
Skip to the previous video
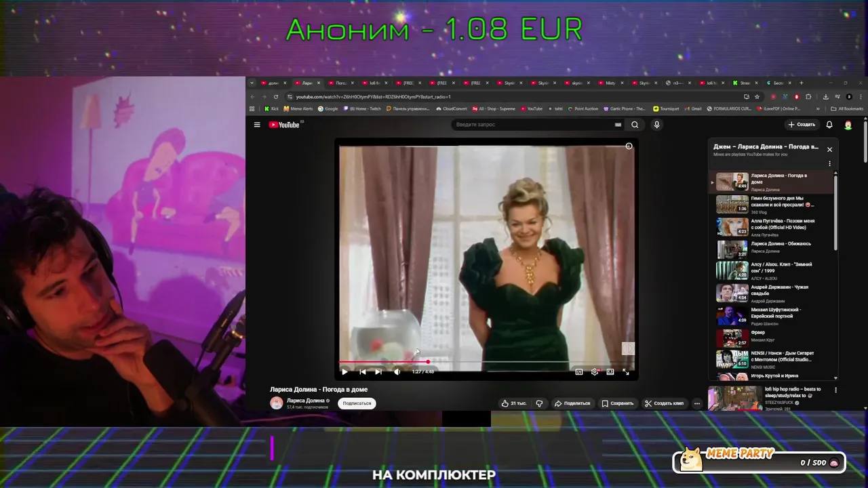coord(362,371)
